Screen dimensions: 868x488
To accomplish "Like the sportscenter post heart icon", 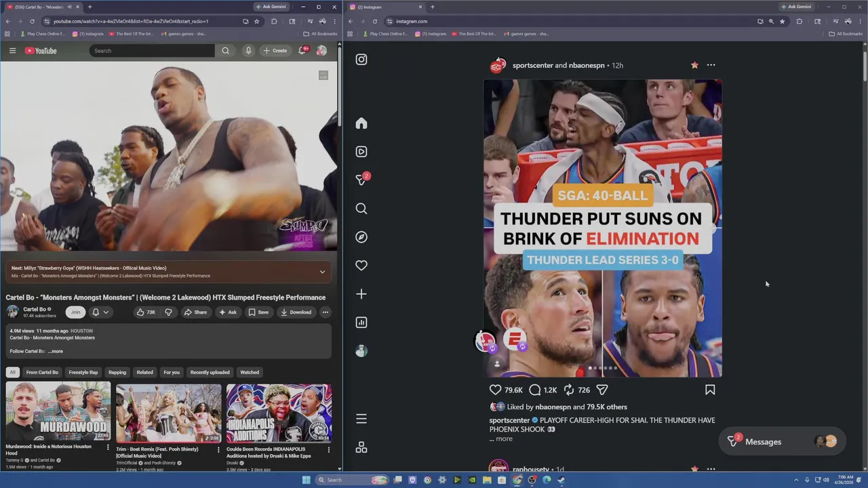I will 496,390.
